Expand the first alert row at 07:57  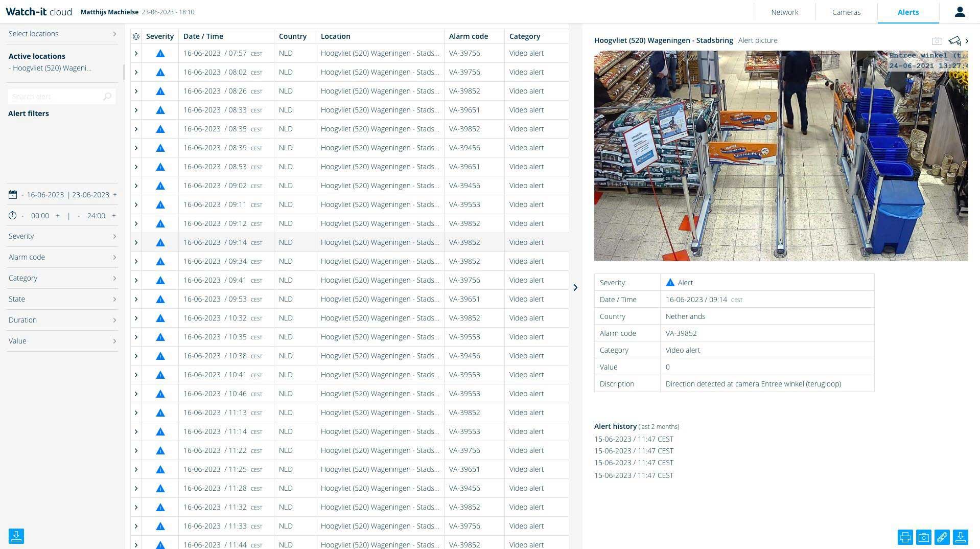tap(136, 53)
